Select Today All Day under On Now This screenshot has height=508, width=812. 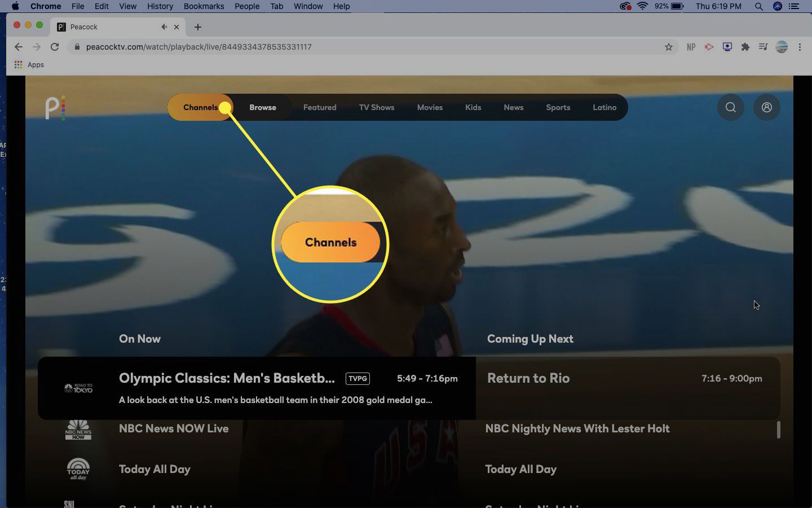pos(155,469)
